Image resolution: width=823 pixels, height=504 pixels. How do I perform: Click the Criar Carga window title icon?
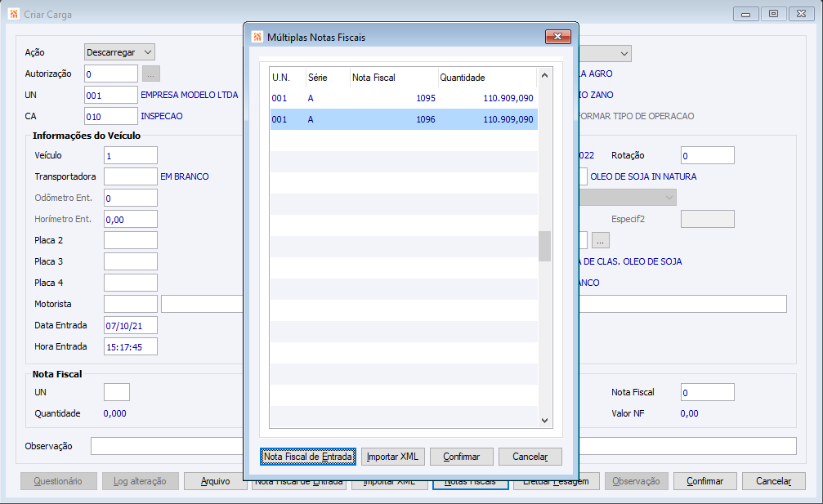[x=14, y=14]
